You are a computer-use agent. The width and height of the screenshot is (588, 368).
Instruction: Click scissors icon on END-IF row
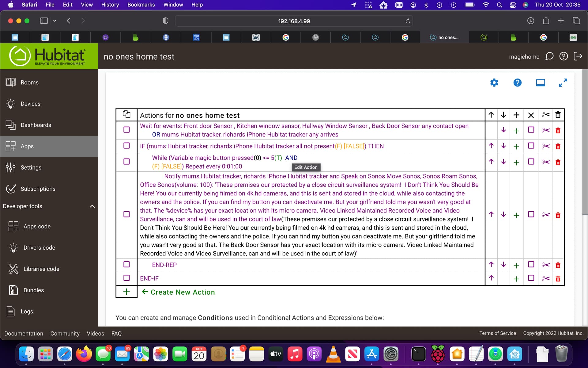(x=545, y=278)
